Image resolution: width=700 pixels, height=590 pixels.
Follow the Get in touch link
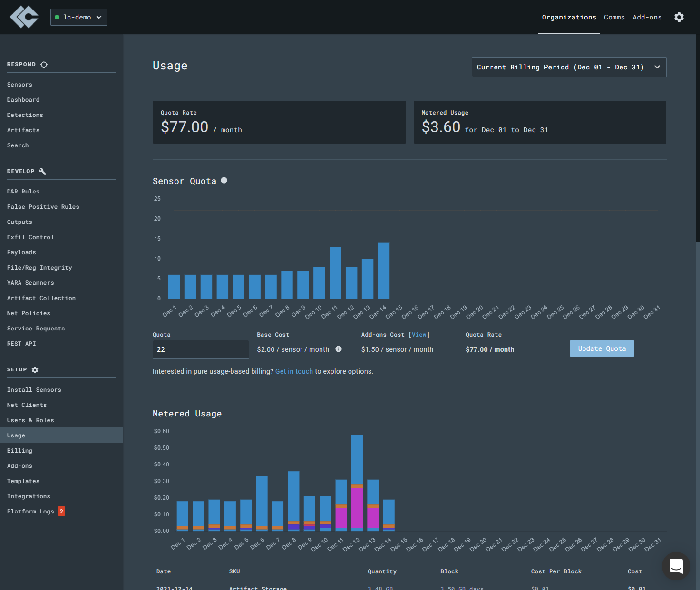tap(294, 371)
